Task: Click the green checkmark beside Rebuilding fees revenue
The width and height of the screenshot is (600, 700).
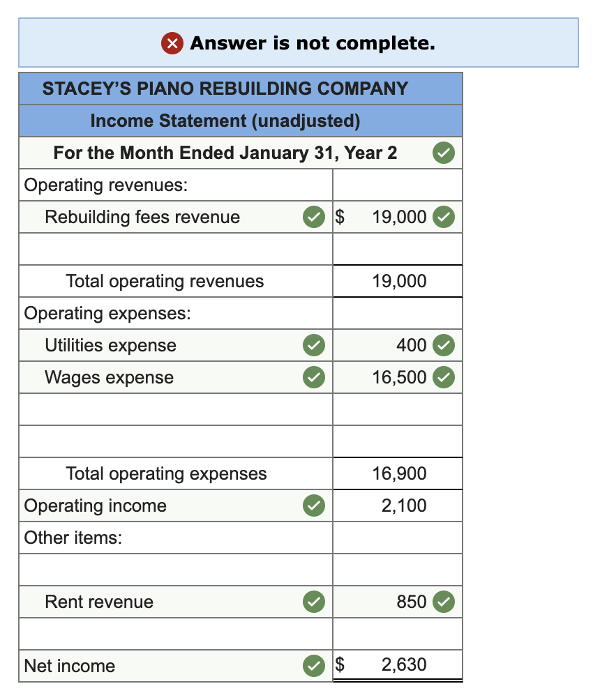Action: coord(313,217)
